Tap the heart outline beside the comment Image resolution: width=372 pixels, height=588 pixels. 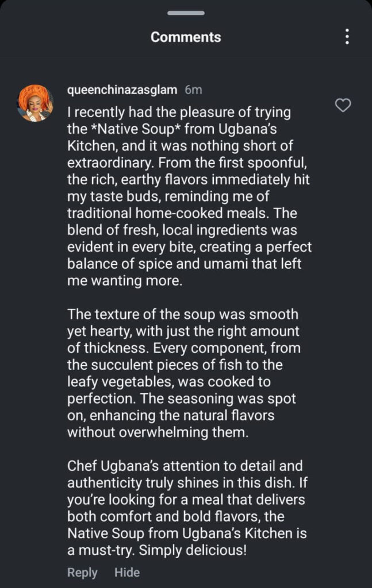coord(343,106)
